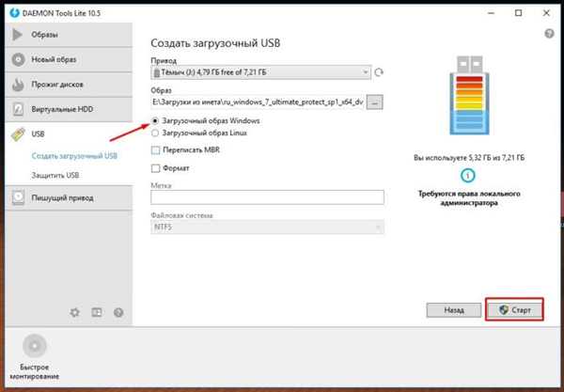Click the Быстрое монтирование disc icon
This screenshot has height=392, width=564.
click(x=35, y=346)
